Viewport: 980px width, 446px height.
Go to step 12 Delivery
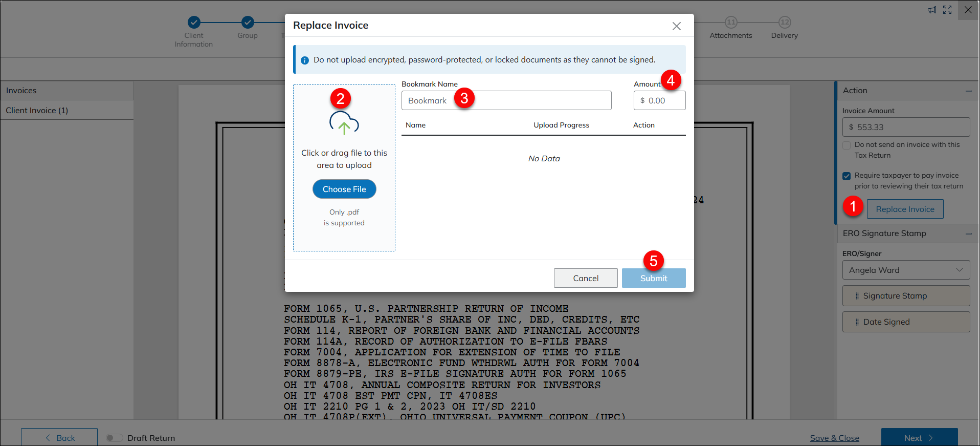[x=785, y=22]
